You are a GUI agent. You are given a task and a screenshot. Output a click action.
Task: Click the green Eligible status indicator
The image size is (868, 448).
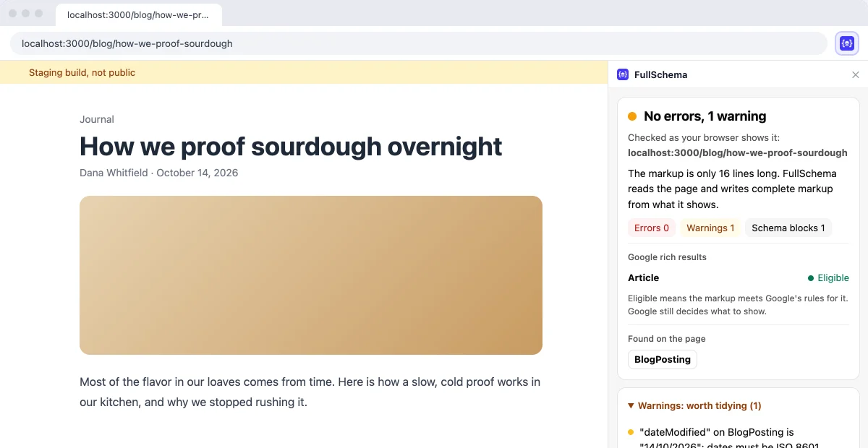828,277
